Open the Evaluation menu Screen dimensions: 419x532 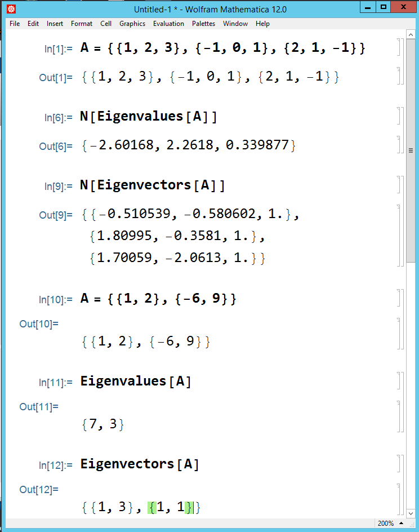point(168,24)
